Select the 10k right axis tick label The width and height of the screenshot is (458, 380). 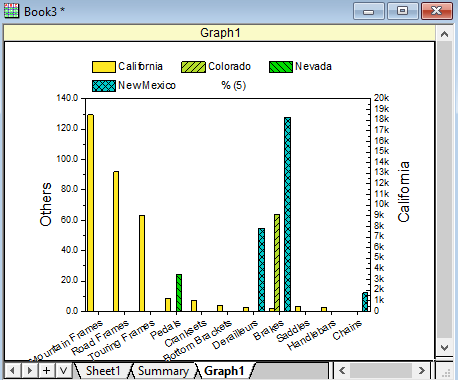[381, 204]
